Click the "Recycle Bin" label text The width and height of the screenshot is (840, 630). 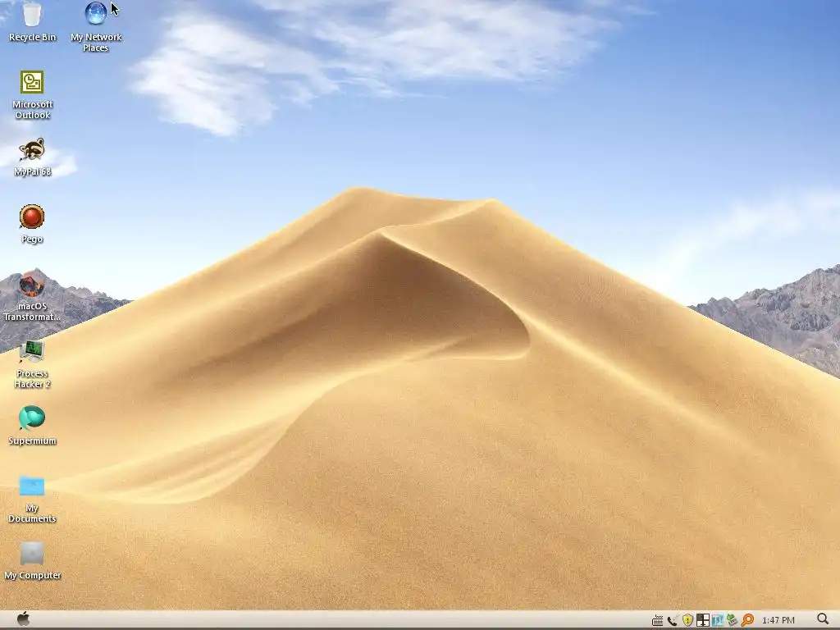coord(33,37)
